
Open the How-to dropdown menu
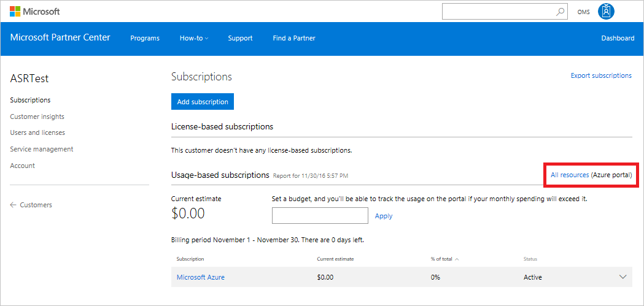point(194,38)
